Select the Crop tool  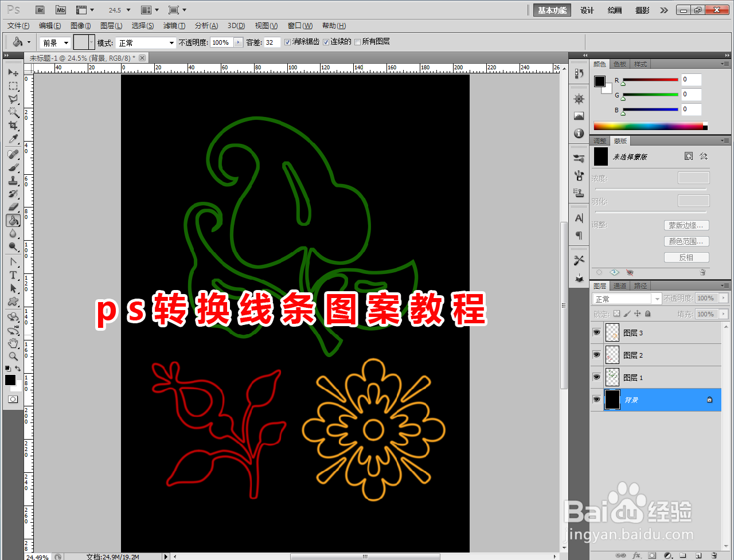pos(13,126)
